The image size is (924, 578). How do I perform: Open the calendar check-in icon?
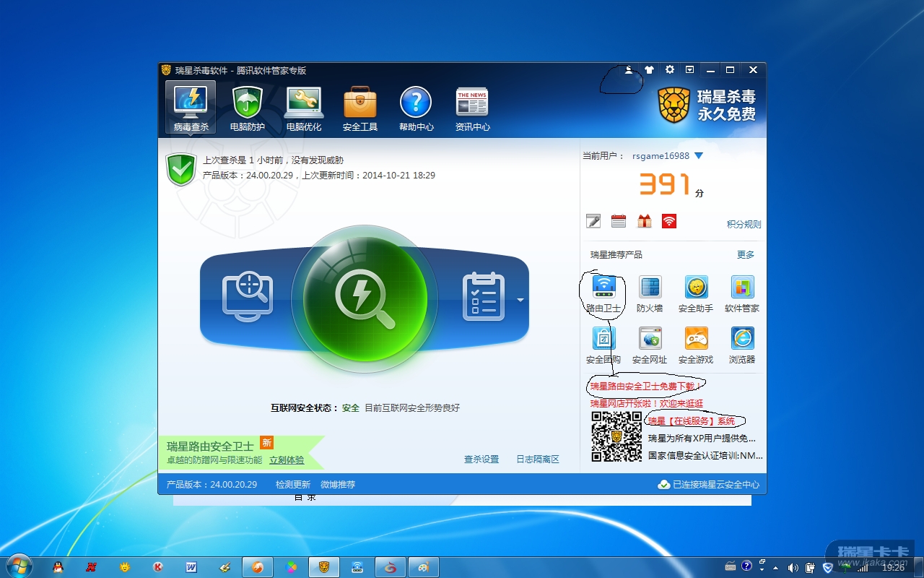tap(619, 221)
